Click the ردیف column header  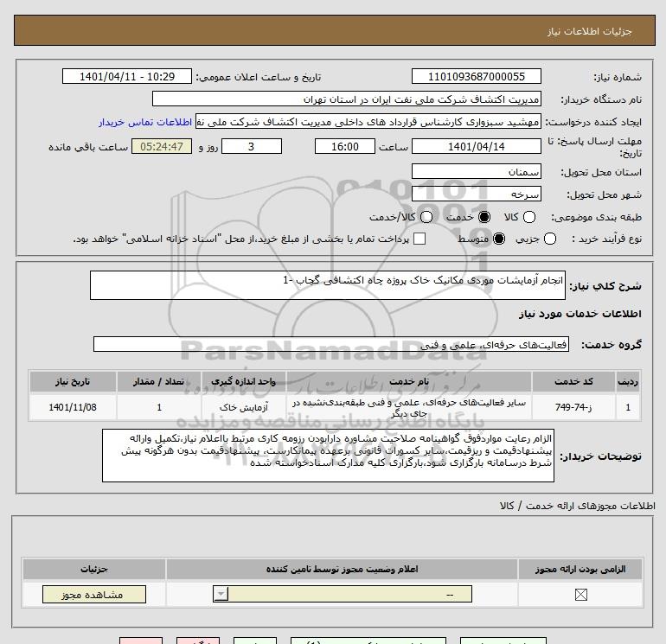coord(628,381)
